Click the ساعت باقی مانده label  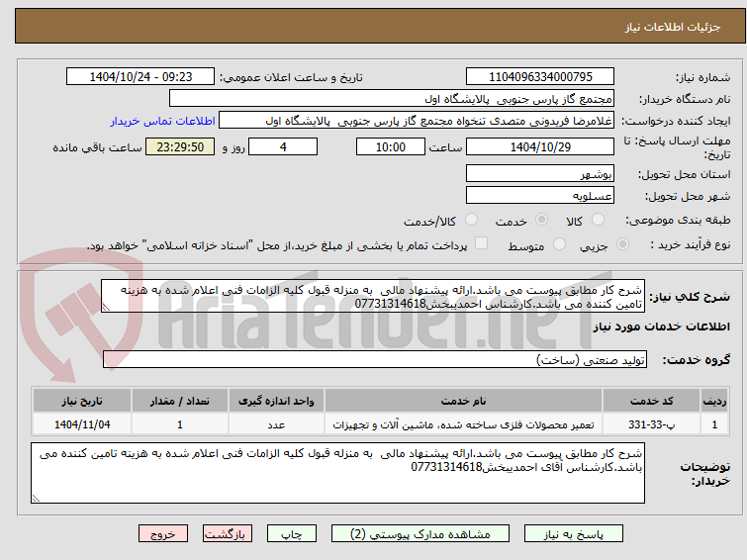97,147
